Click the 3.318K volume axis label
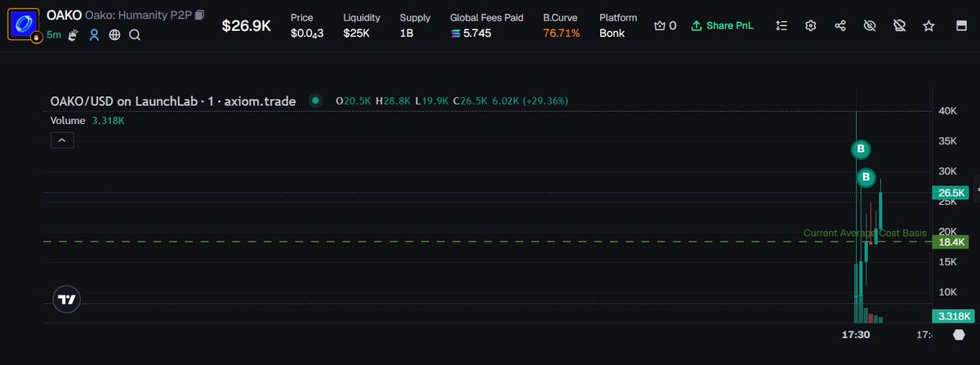980x365 pixels. click(953, 316)
